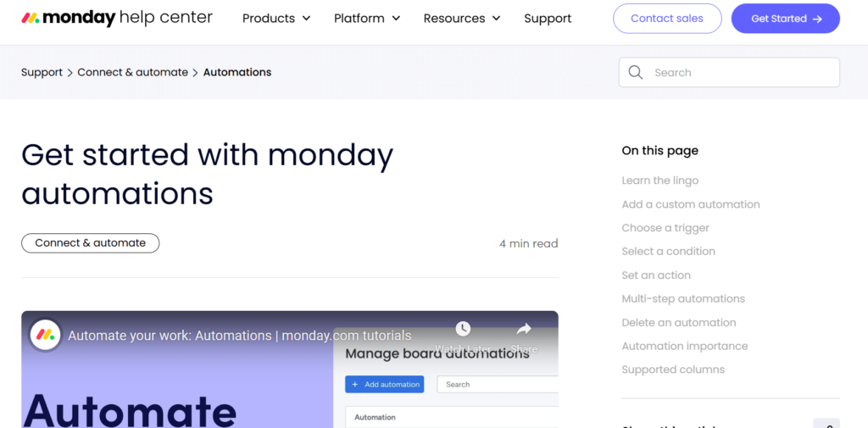Click the magnifier icon in search box

tap(636, 73)
